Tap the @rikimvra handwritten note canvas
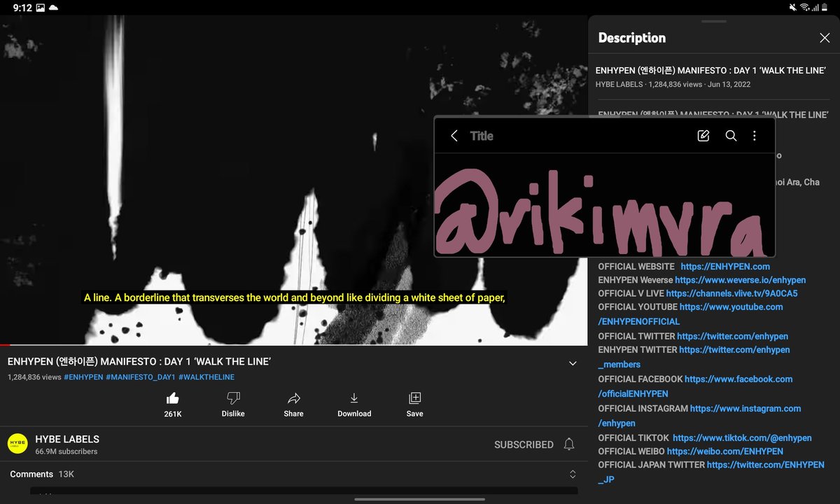 (x=605, y=204)
